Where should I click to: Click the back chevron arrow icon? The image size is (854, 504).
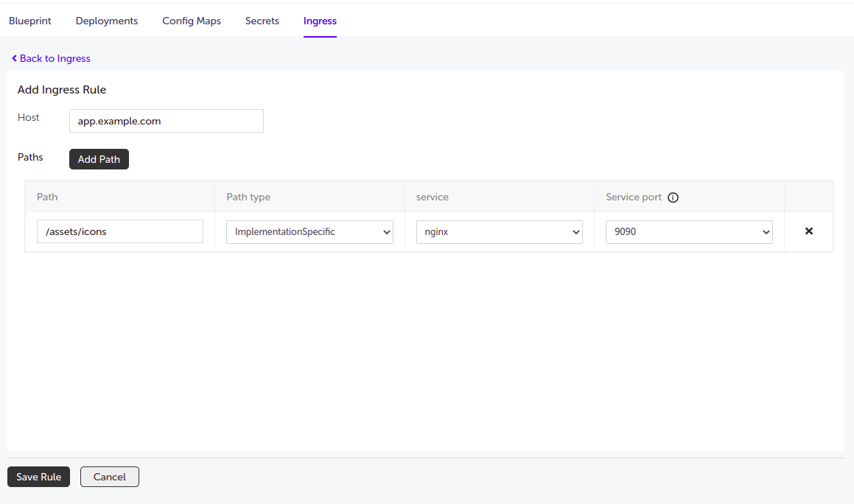pos(14,58)
